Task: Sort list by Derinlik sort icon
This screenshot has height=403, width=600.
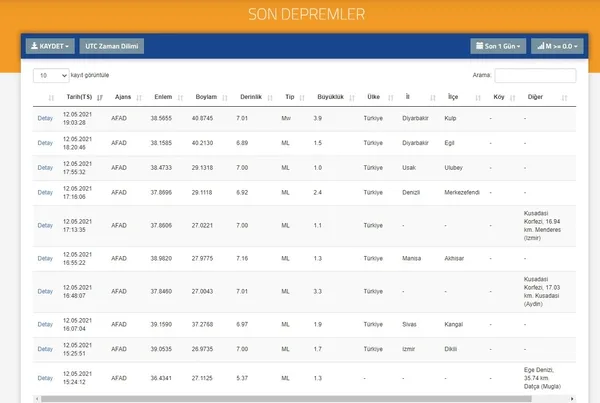Action: tap(271, 98)
